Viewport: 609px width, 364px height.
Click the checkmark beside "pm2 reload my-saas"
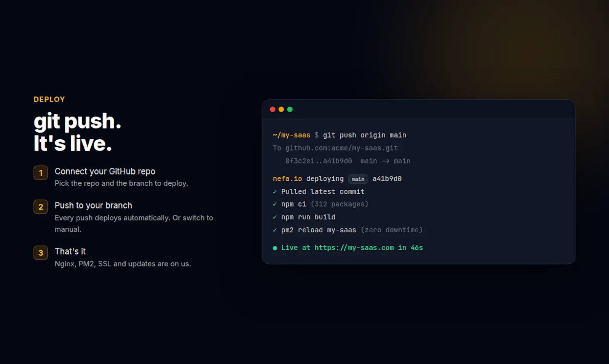[275, 230]
